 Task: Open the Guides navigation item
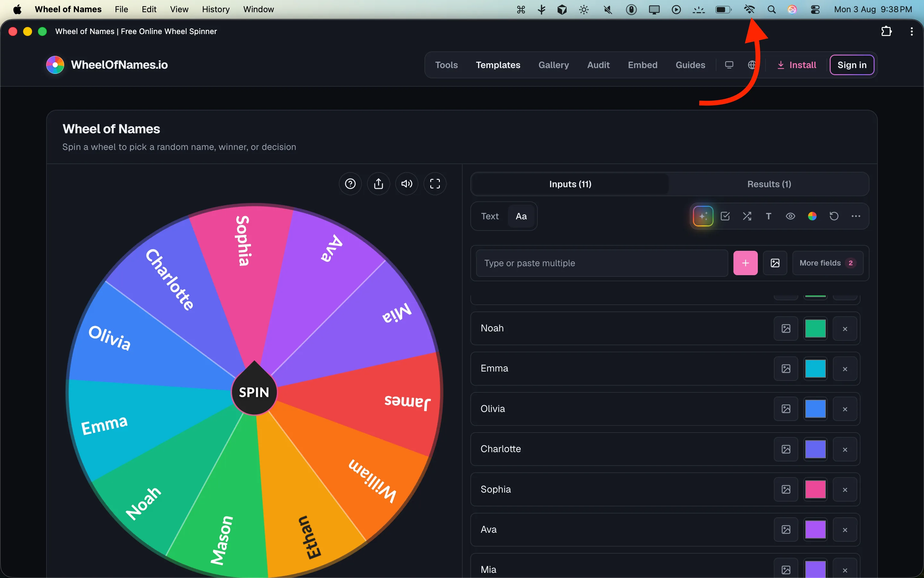click(x=690, y=65)
